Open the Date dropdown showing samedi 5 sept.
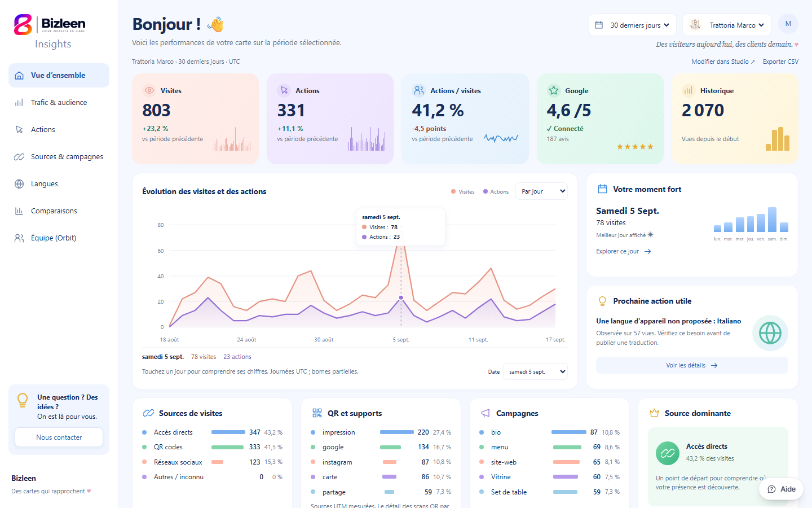The height and width of the screenshot is (508, 812). (x=535, y=371)
